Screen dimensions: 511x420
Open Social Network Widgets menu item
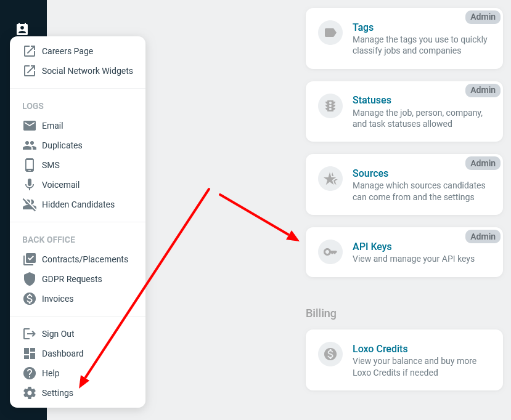point(87,71)
